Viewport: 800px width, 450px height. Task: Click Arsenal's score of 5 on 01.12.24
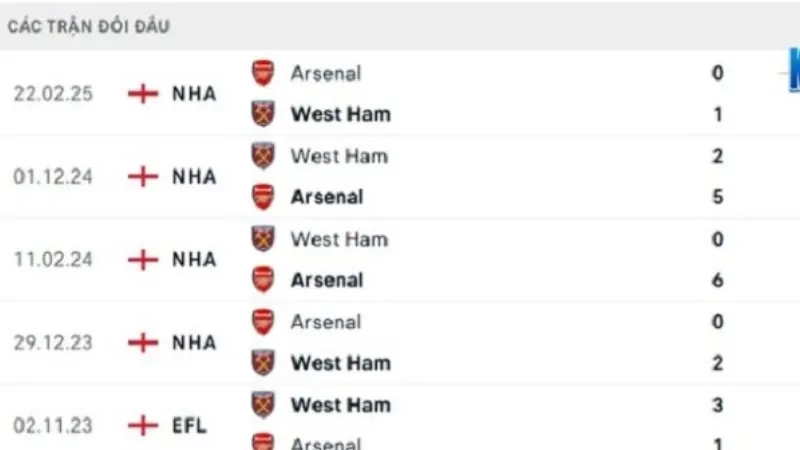click(718, 197)
